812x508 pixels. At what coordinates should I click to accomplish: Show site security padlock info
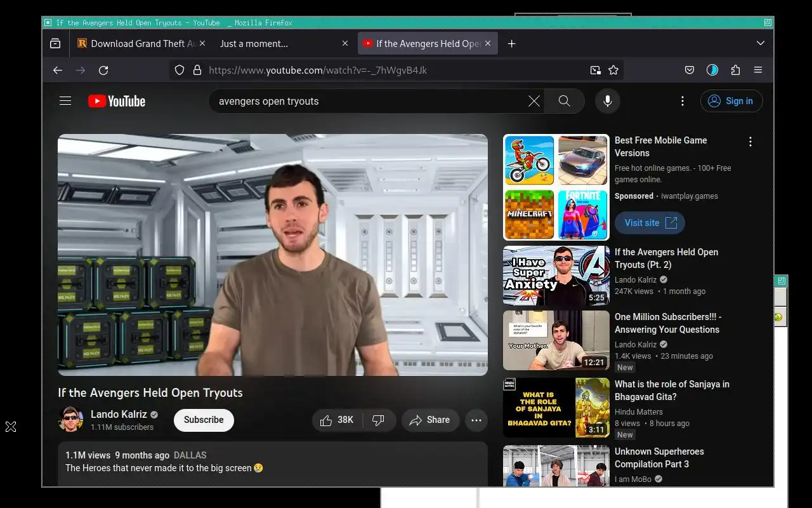tap(197, 70)
